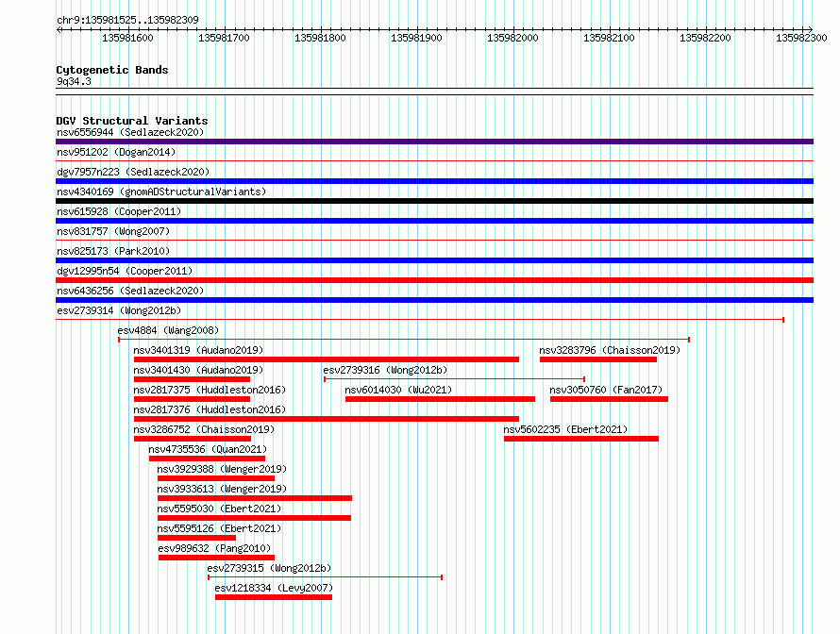The image size is (840, 634).
Task: Click the nsv6014030 (Wu2021) red bar
Action: (x=441, y=399)
